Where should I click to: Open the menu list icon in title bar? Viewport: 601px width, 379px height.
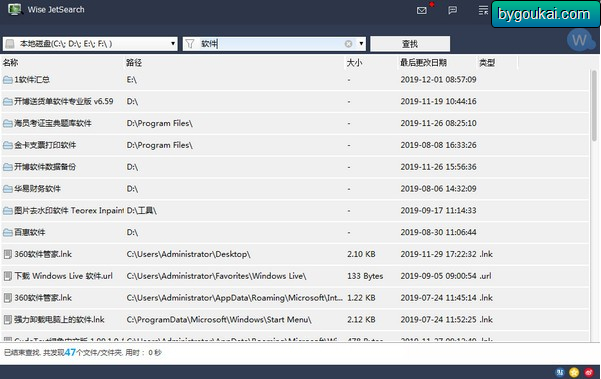(x=483, y=10)
